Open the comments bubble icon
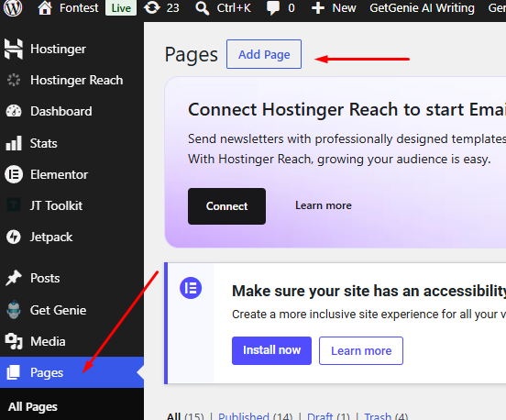 click(272, 8)
